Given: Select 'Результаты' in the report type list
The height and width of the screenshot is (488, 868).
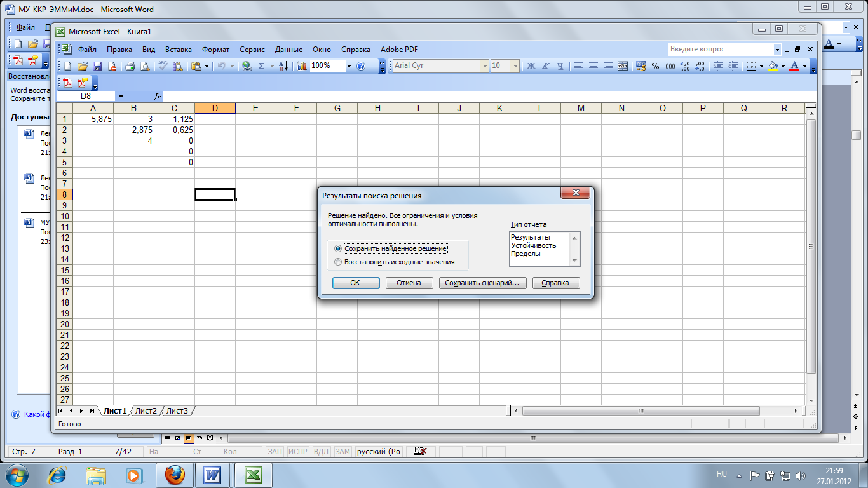Looking at the screenshot, I should point(530,237).
